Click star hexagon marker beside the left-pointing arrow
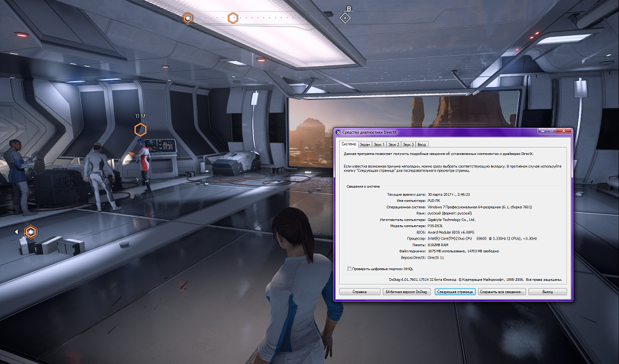Image resolution: width=619 pixels, height=364 pixels. point(31,232)
